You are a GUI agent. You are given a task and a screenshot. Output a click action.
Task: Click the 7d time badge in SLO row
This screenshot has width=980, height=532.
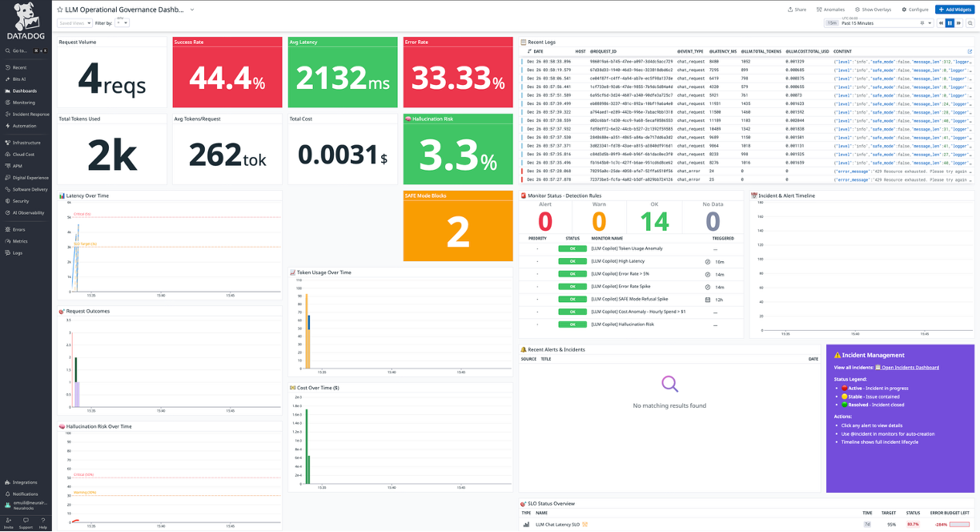point(867,524)
